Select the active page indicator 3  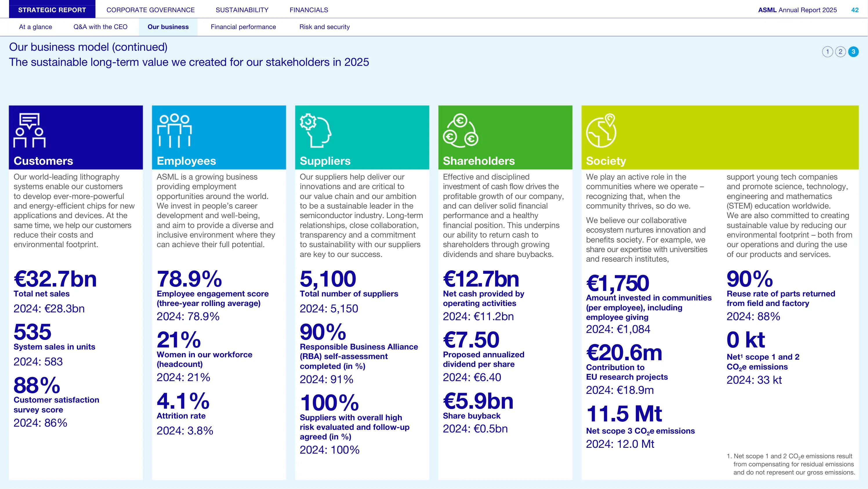click(853, 52)
